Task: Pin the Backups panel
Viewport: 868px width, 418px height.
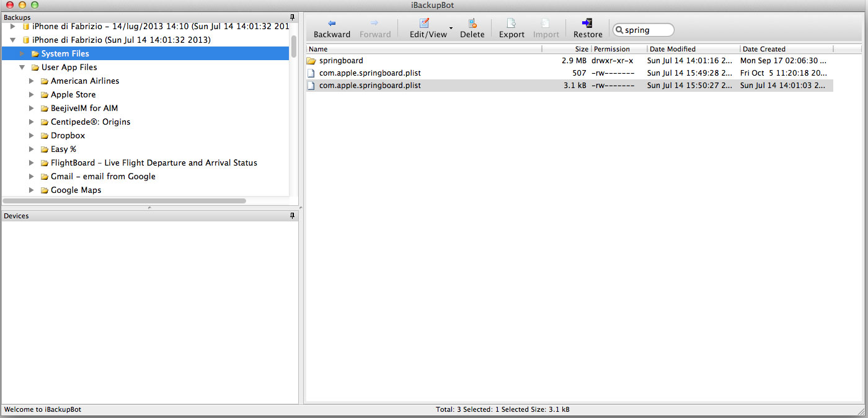Action: [x=292, y=17]
